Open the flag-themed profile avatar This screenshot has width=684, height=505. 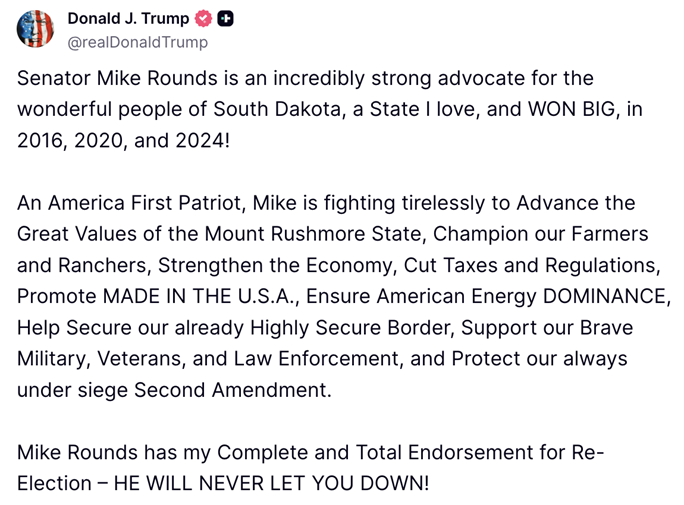(x=35, y=29)
